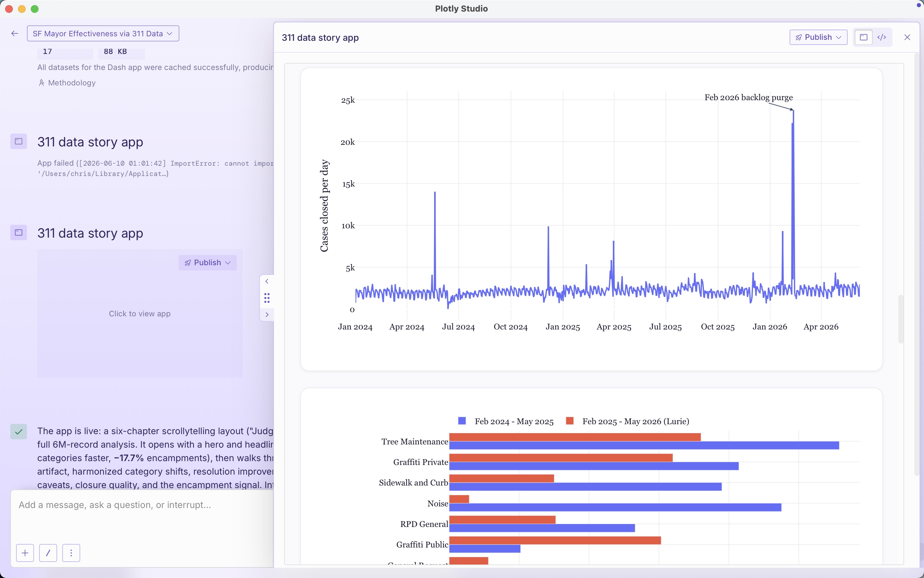
Task: Click the 311 data story app header title
Action: click(320, 38)
